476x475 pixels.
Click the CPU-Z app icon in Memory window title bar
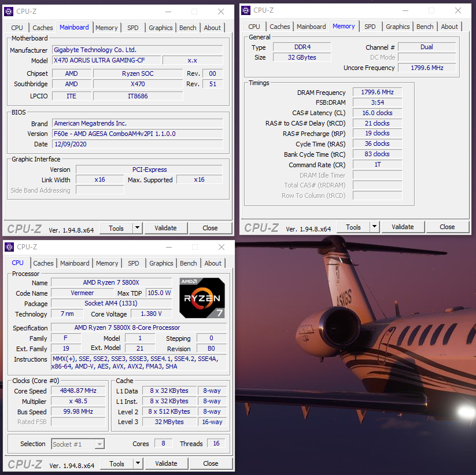pos(246,10)
